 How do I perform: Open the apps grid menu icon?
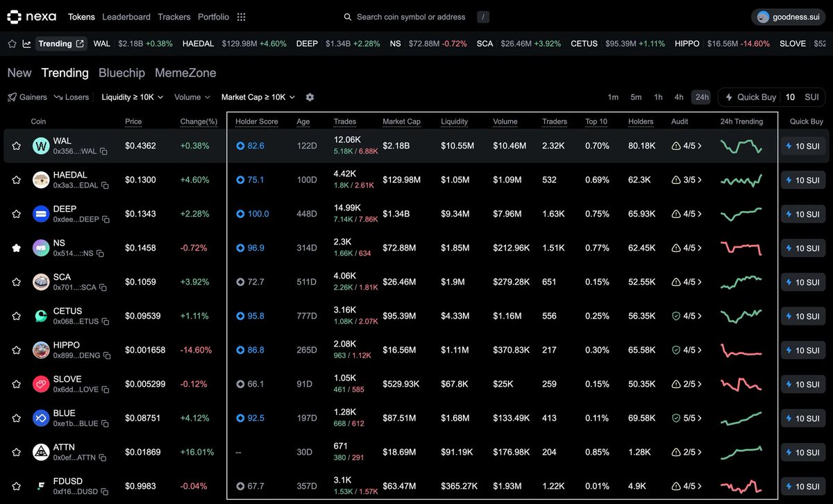[x=241, y=17]
